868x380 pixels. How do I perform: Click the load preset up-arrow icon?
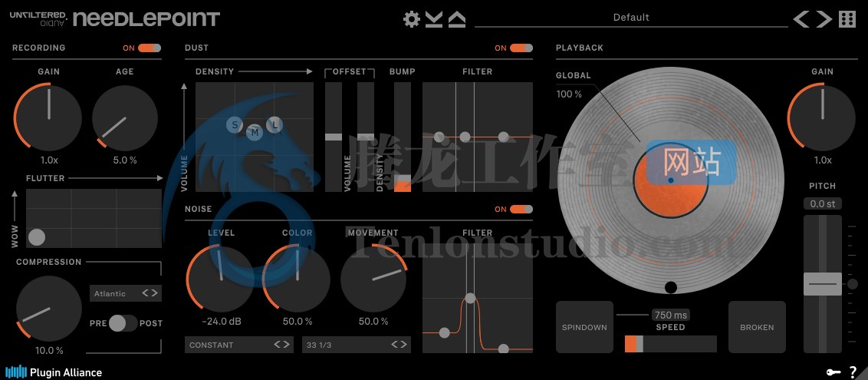457,19
